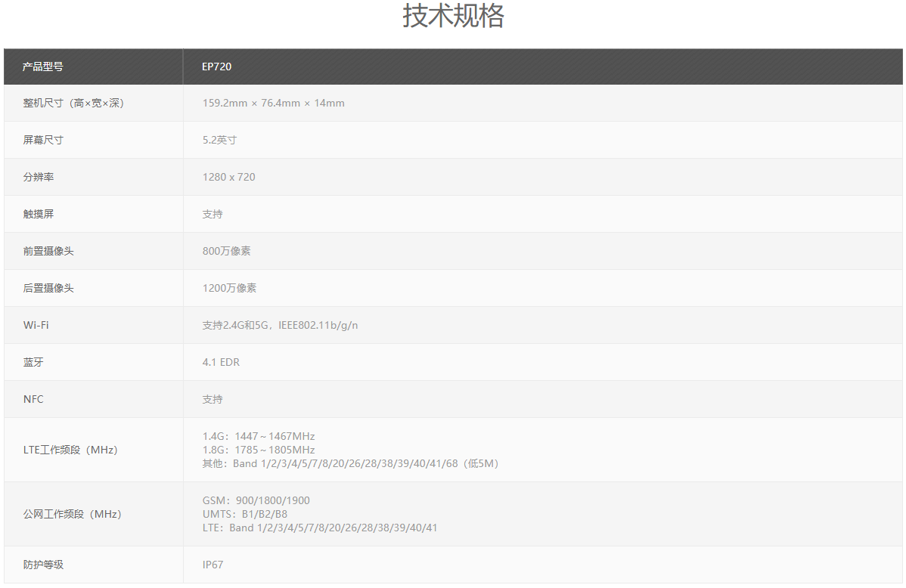Select the LTE工作频段 row label

(x=70, y=450)
